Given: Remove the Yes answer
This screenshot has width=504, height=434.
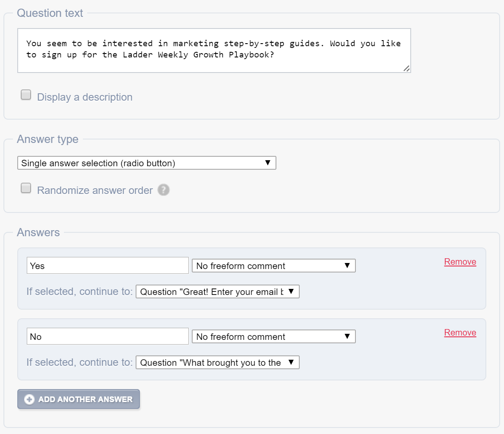Looking at the screenshot, I should click(460, 262).
